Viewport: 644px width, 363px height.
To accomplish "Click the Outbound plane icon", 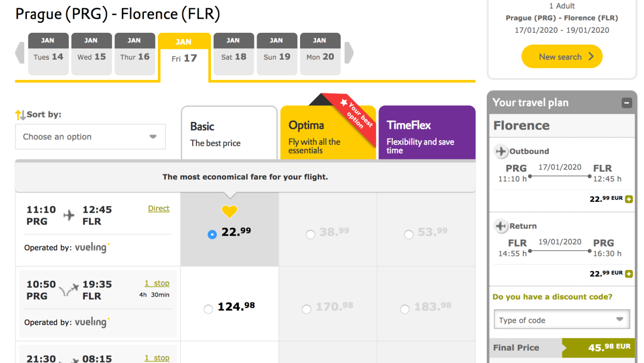I will 501,151.
